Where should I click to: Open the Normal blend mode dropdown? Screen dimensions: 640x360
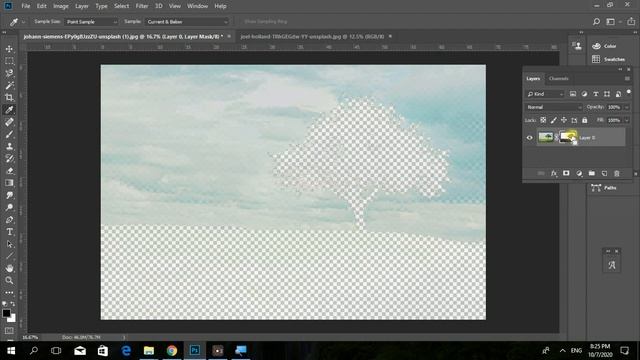[553, 107]
